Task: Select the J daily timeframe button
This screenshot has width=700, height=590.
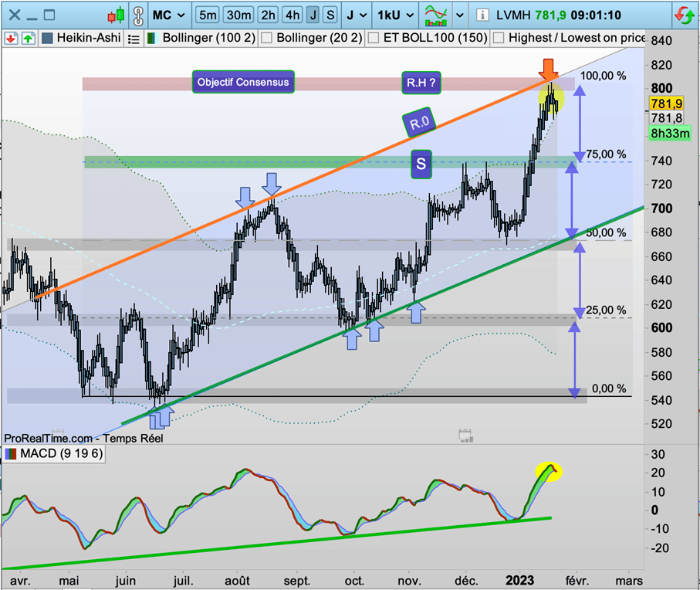Action: (313, 15)
